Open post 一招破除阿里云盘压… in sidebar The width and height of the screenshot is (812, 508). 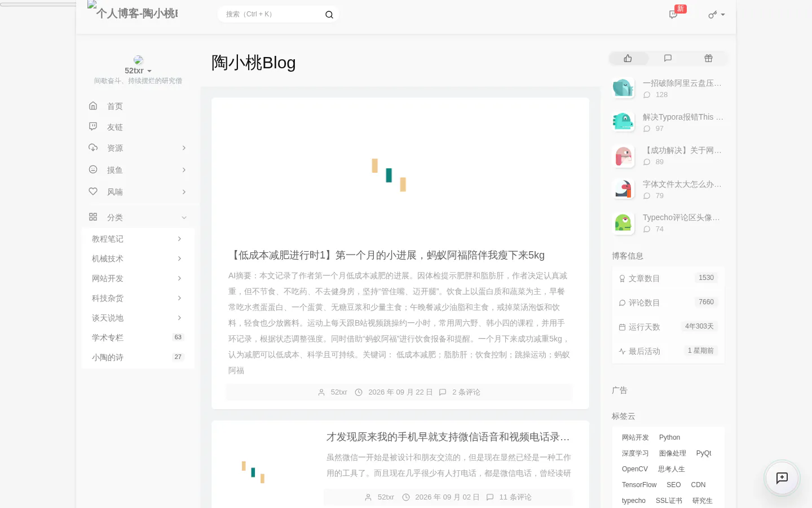[x=682, y=83]
